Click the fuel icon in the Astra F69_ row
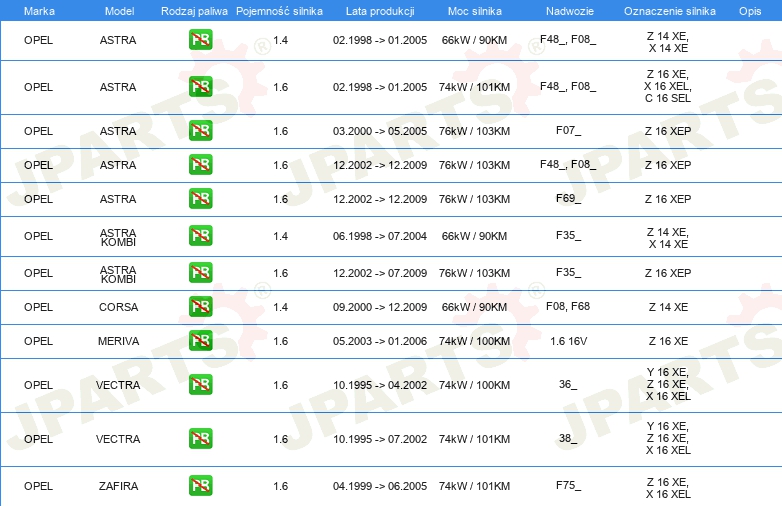The width and height of the screenshot is (782, 506). tap(200, 198)
